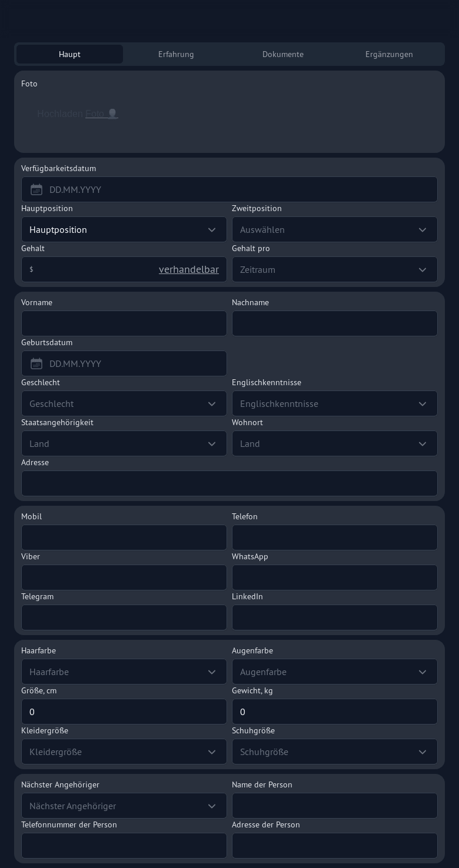Open the Nächster Angehöriger dropdown
Image resolution: width=459 pixels, height=868 pixels.
pyautogui.click(x=124, y=806)
